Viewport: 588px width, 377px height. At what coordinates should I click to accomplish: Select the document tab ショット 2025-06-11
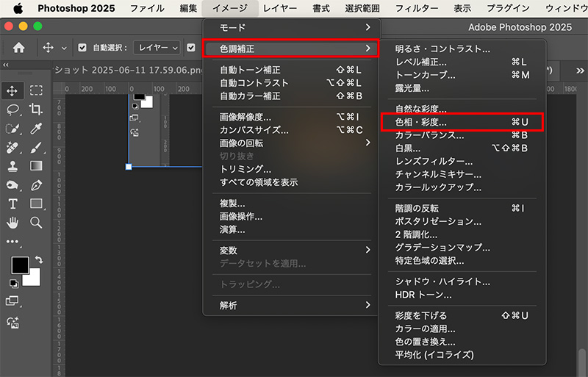tap(129, 70)
